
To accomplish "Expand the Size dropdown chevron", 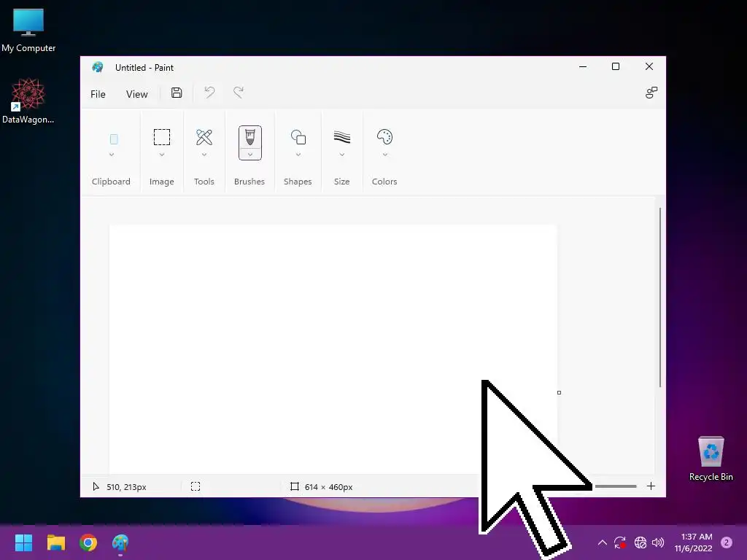I will pos(342,155).
